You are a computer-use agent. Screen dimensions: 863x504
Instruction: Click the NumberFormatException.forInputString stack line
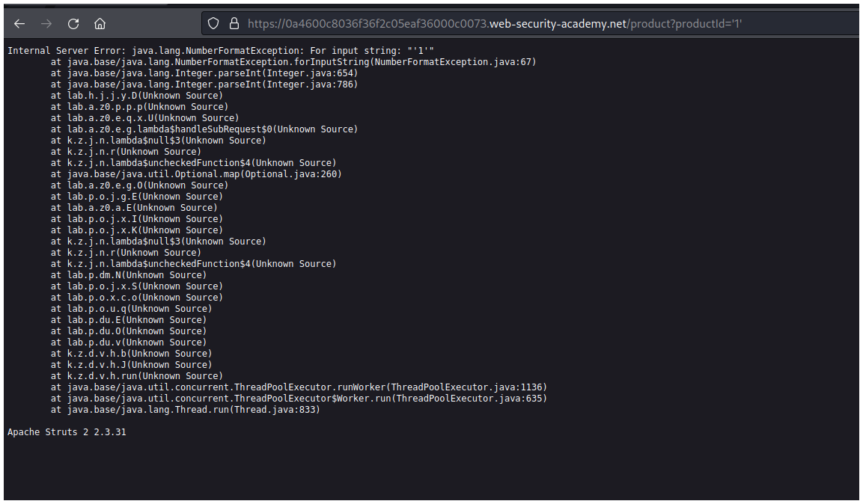[x=293, y=62]
